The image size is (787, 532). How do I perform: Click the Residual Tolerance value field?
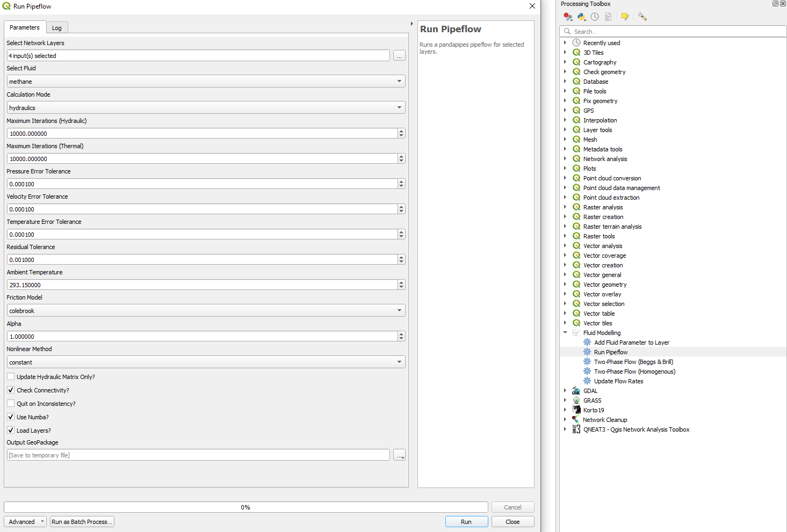tap(203, 260)
